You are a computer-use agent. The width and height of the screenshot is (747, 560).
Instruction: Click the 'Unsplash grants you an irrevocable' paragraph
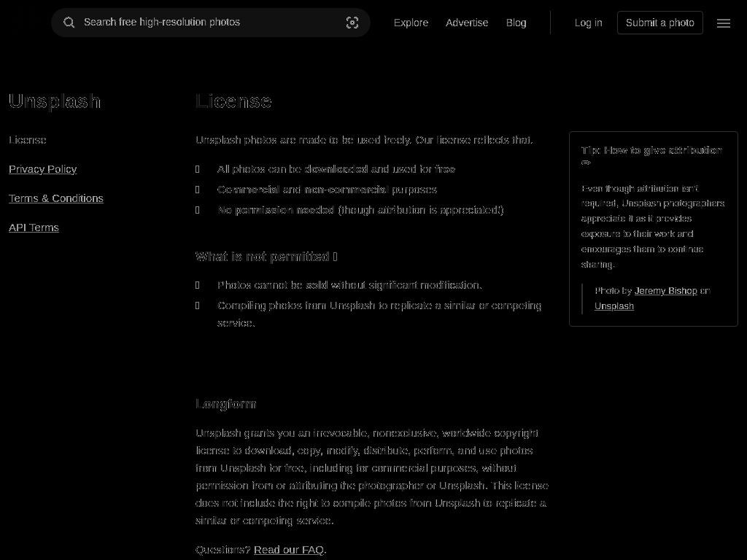[371, 477]
